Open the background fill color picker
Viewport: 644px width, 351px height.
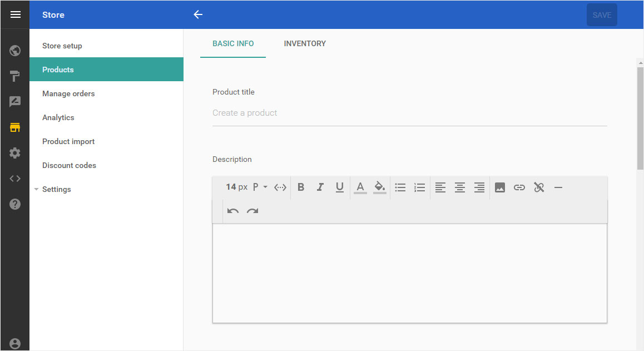[x=379, y=187]
